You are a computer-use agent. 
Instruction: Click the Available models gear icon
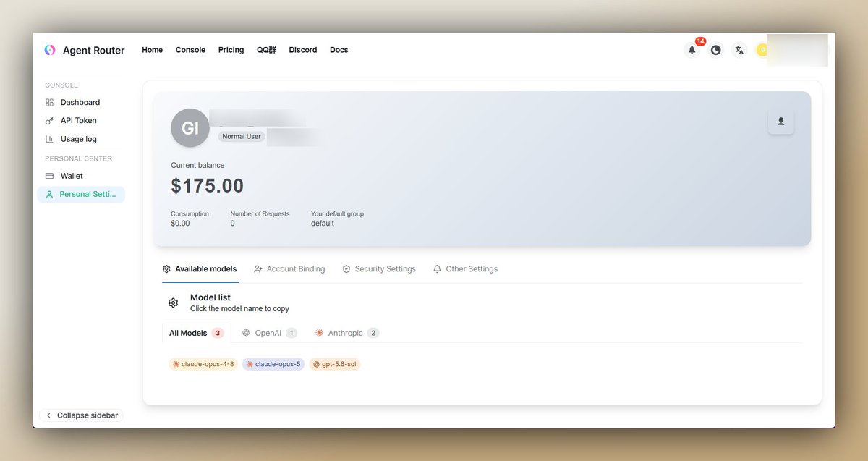tap(166, 269)
